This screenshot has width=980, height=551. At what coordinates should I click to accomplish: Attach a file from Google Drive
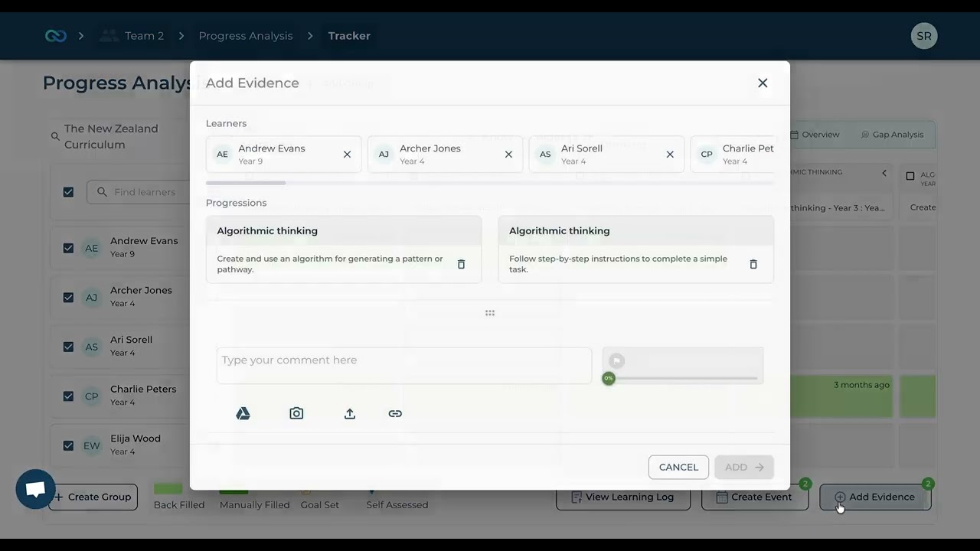pyautogui.click(x=243, y=413)
